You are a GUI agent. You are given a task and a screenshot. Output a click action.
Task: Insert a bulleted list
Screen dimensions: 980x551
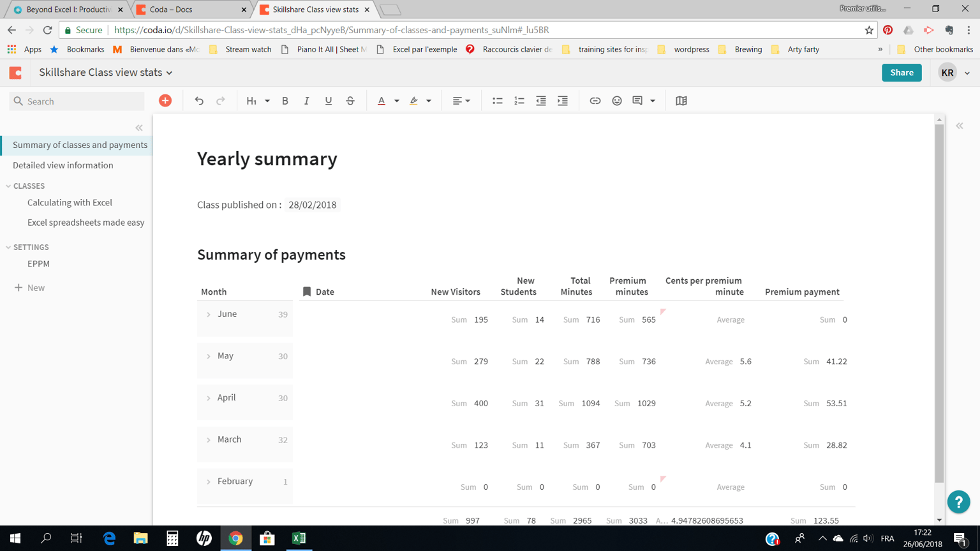tap(498, 101)
